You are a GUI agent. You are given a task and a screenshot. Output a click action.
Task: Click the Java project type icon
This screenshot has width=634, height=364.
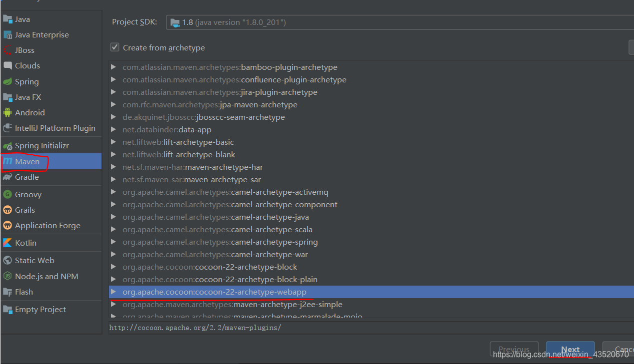tap(7, 19)
